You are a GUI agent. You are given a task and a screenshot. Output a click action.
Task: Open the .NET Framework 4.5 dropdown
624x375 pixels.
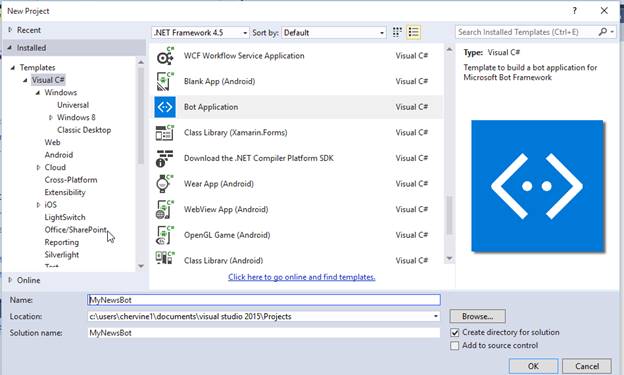(200, 33)
